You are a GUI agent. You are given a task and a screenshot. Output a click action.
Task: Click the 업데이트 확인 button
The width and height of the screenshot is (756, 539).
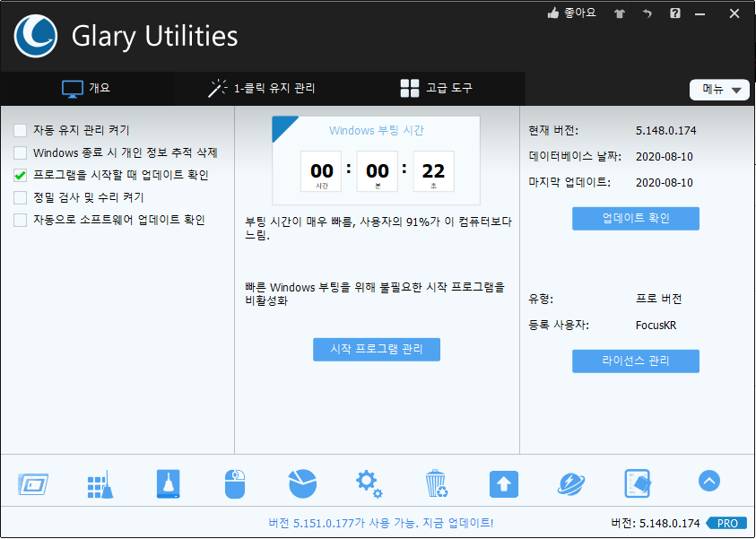(x=636, y=219)
